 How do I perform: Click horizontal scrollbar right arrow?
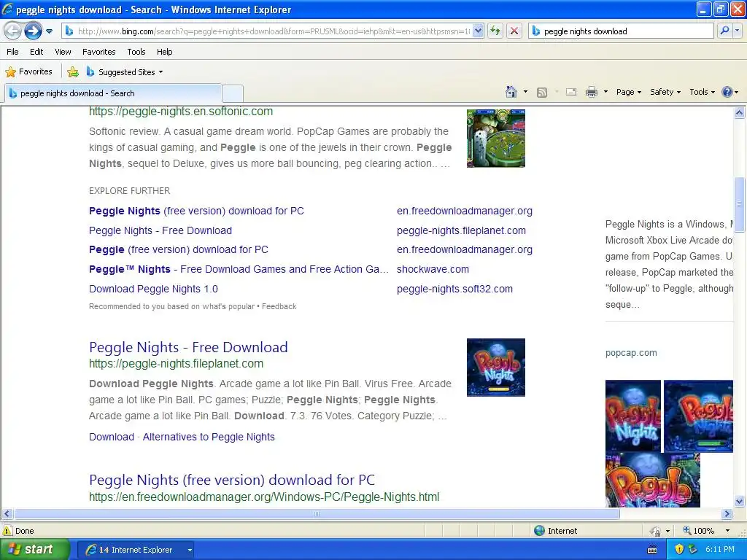click(727, 514)
